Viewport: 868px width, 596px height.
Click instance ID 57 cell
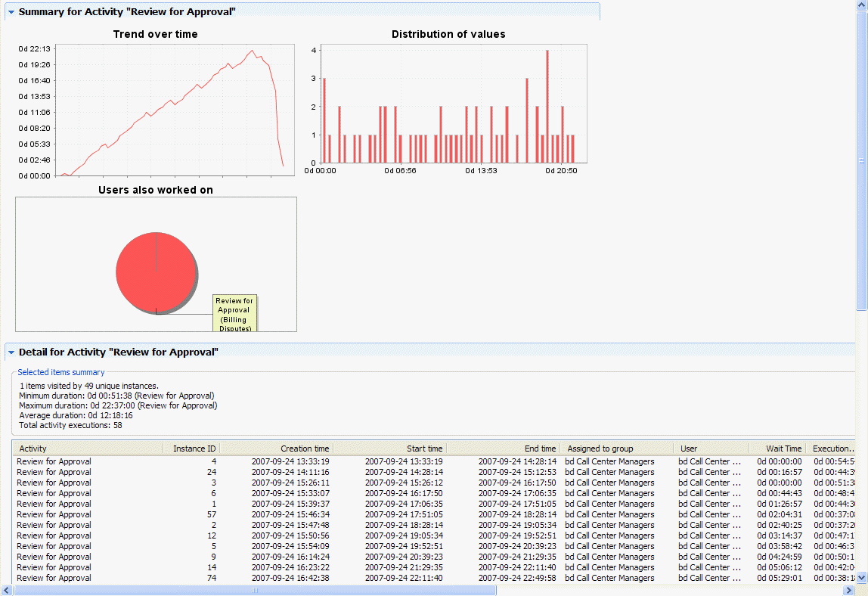pyautogui.click(x=212, y=514)
